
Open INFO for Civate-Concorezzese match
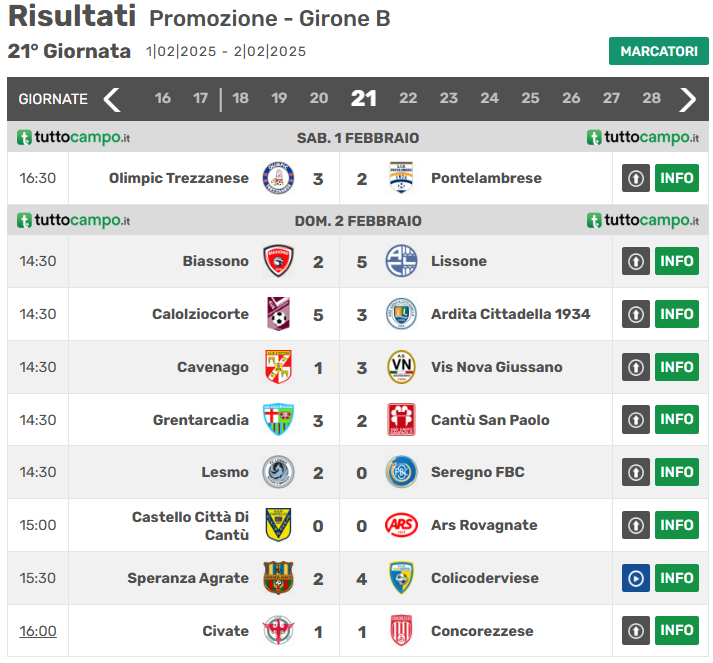(x=677, y=631)
